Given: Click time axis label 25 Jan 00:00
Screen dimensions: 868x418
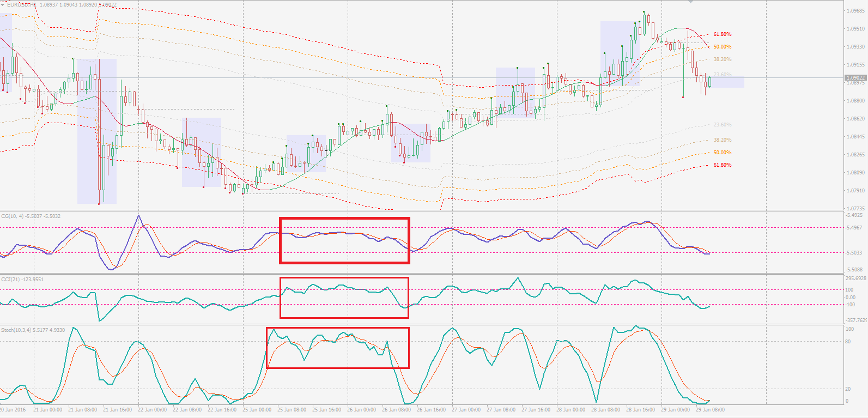Looking at the screenshot, I should 257,410.
